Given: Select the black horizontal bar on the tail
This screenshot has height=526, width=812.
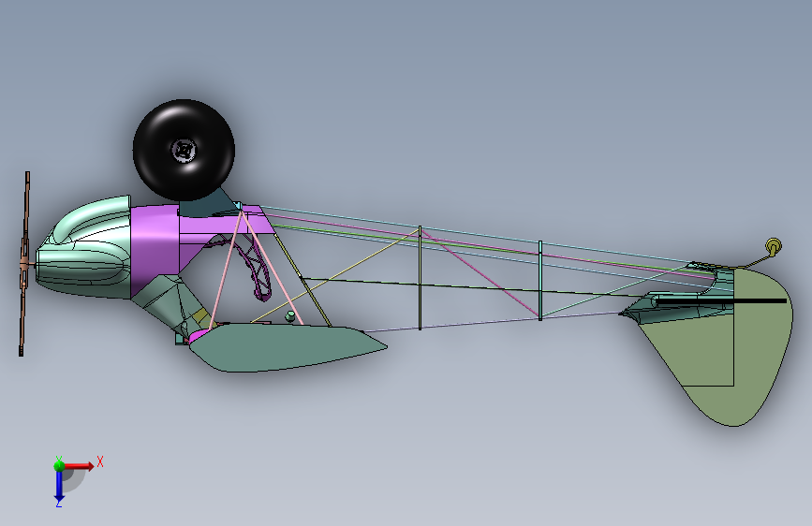Looking at the screenshot, I should [x=721, y=300].
